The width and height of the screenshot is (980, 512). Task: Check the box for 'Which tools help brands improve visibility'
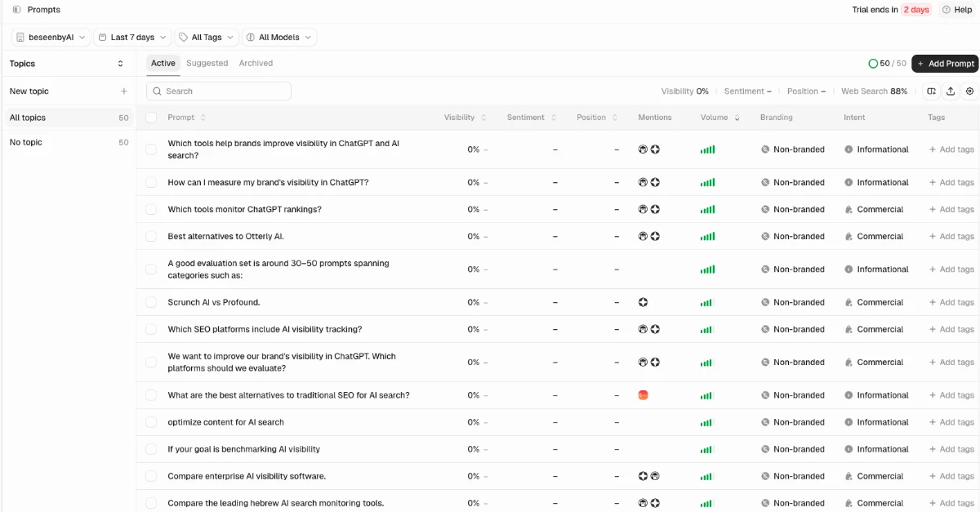(x=151, y=149)
